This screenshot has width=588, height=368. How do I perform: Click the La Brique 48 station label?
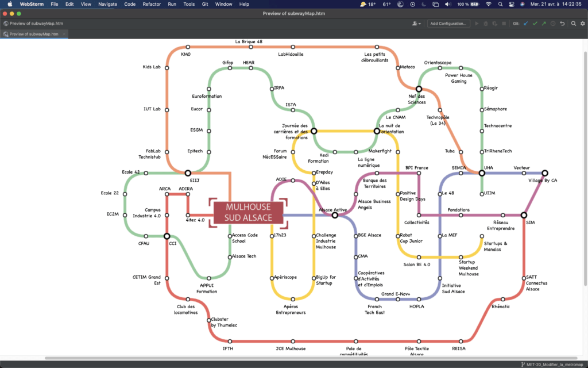[x=249, y=41]
